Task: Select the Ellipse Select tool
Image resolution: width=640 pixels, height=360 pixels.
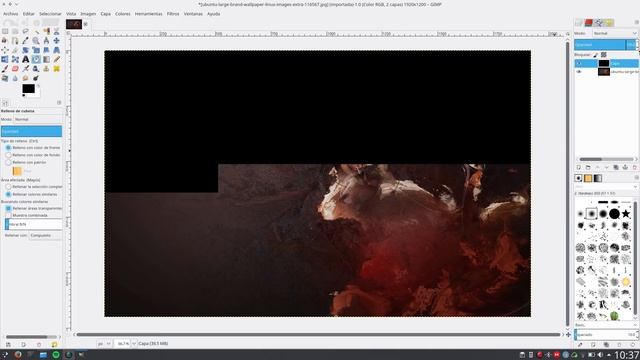Action: coord(15,31)
